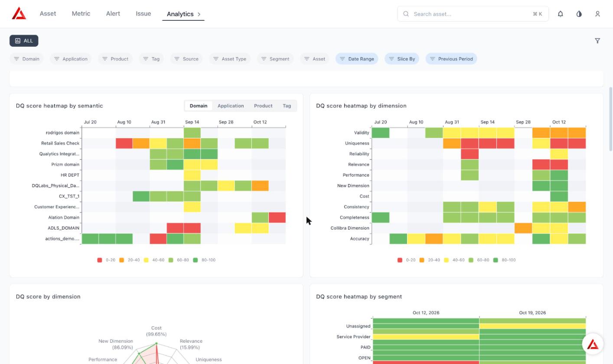This screenshot has height=364, width=613.
Task: Open user profile icon
Action: 597,14
